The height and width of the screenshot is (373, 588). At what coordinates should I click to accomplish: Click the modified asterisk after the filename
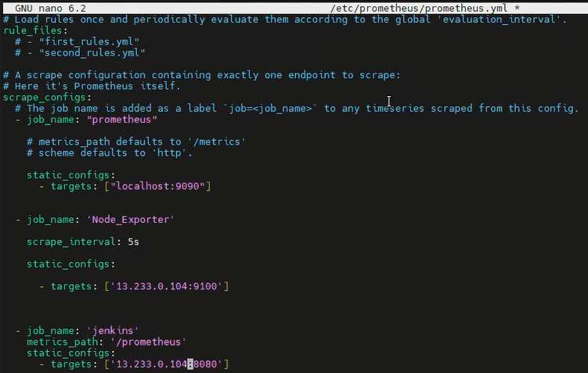[517, 9]
